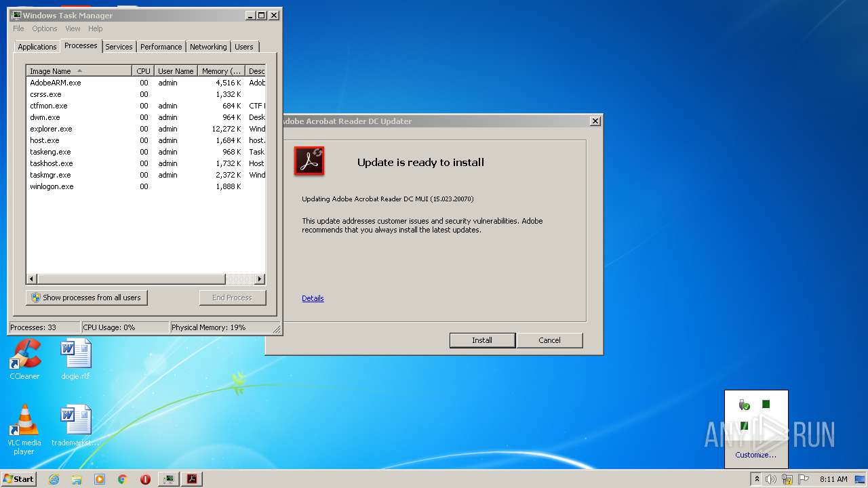This screenshot has width=868, height=488.
Task: Open VLC media player desktop shortcut
Action: point(24,430)
